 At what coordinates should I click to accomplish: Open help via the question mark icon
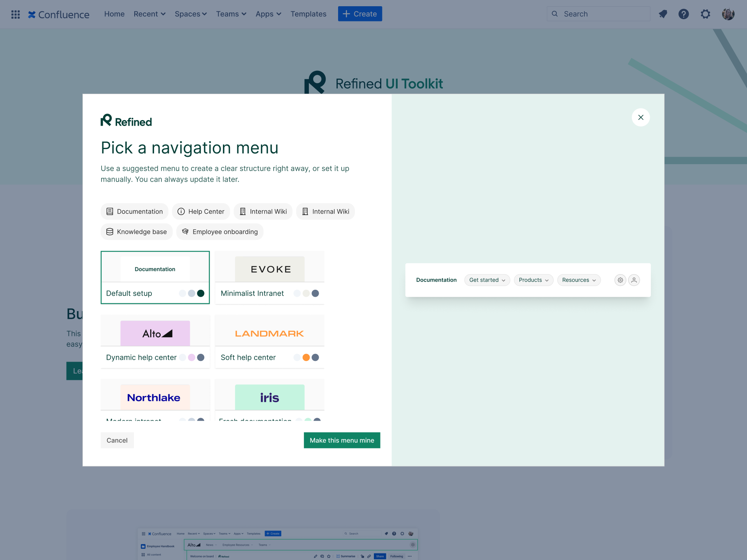click(684, 14)
